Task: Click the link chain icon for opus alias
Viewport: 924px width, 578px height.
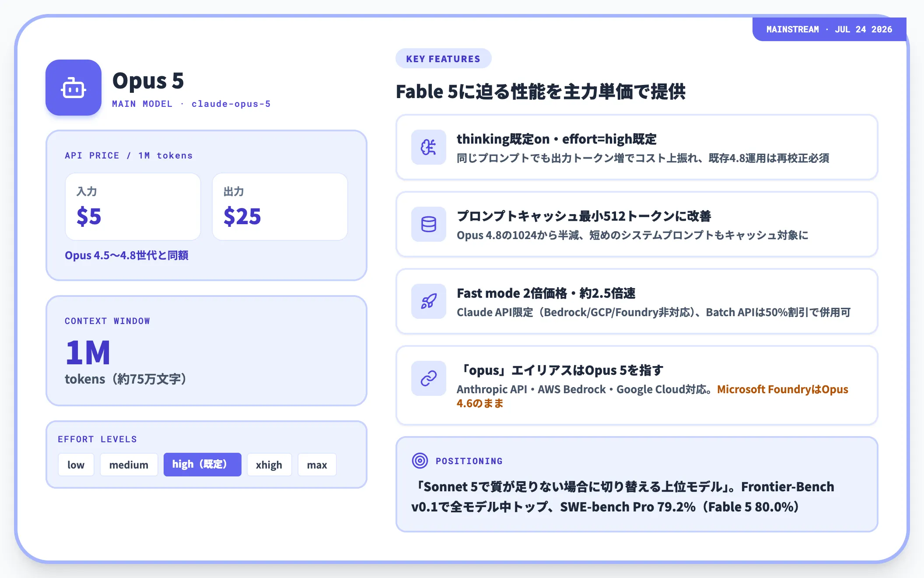Action: click(x=428, y=378)
